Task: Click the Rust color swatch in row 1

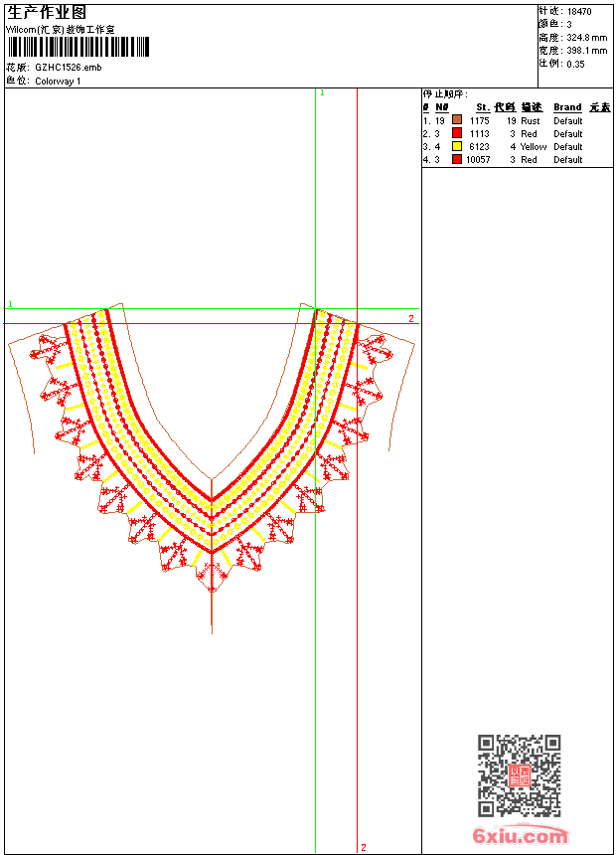Action: (457, 120)
